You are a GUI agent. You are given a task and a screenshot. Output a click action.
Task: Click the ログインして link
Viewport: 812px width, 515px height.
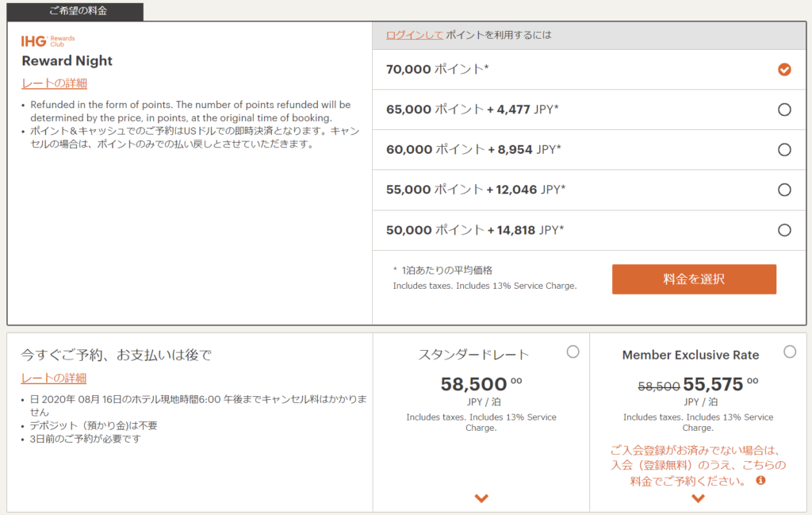point(414,35)
